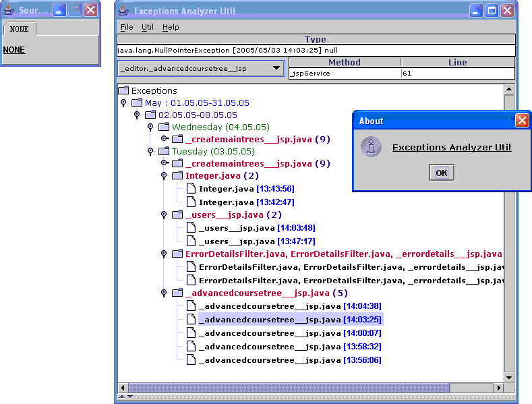Click the horizontal scrollbar left arrow

click(123, 387)
